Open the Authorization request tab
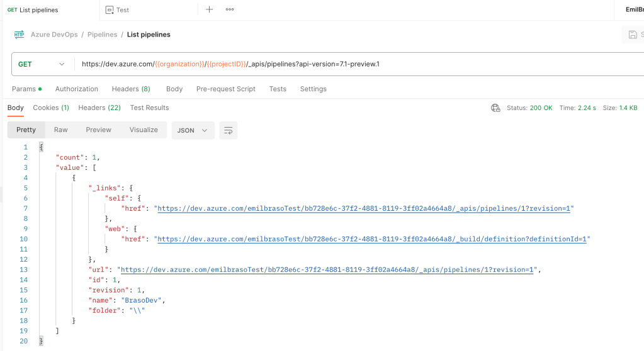The height and width of the screenshot is (351, 644). coord(77,89)
